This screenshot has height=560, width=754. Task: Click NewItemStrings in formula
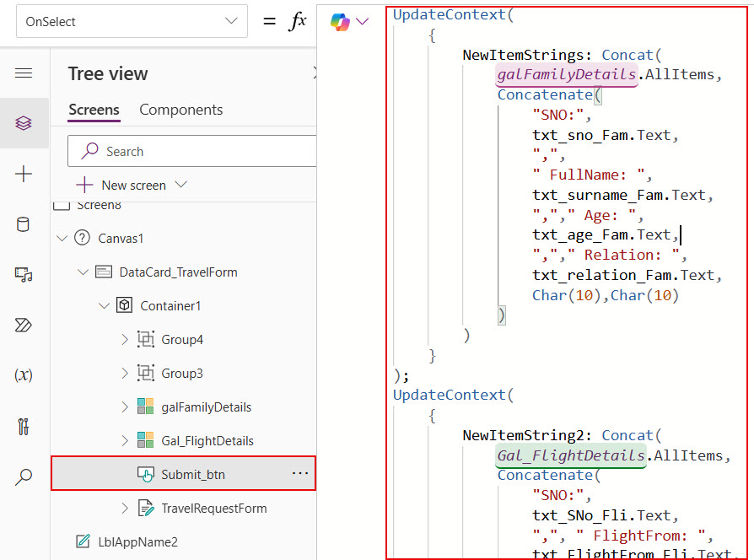pyautogui.click(x=523, y=55)
